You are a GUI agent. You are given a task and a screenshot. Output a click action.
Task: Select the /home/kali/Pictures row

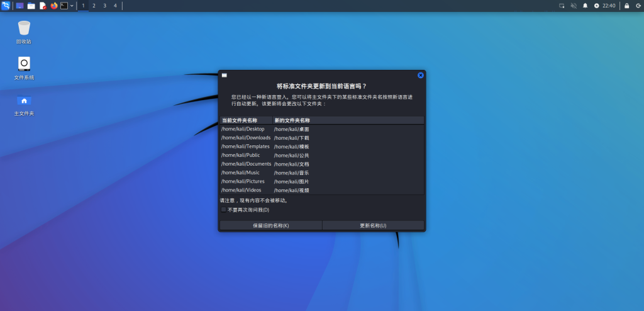click(322, 181)
